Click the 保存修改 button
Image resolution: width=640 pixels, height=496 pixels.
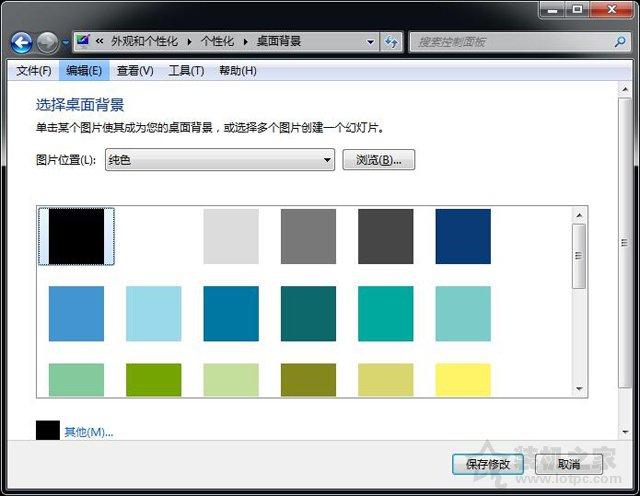487,464
